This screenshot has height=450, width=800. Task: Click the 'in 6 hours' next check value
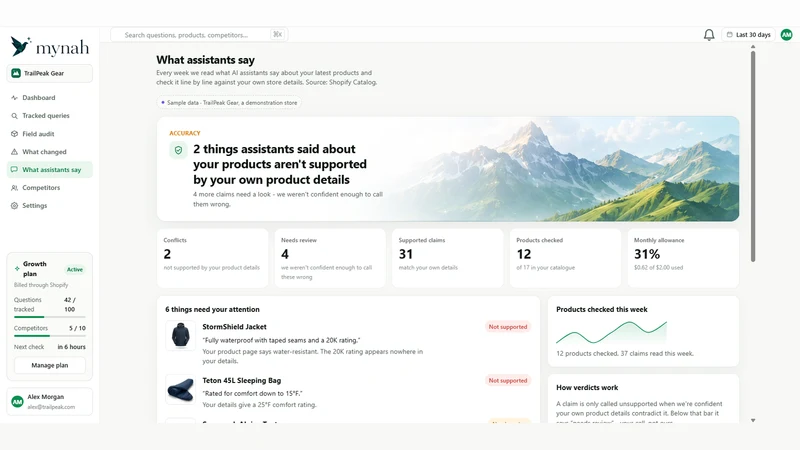[x=71, y=346]
